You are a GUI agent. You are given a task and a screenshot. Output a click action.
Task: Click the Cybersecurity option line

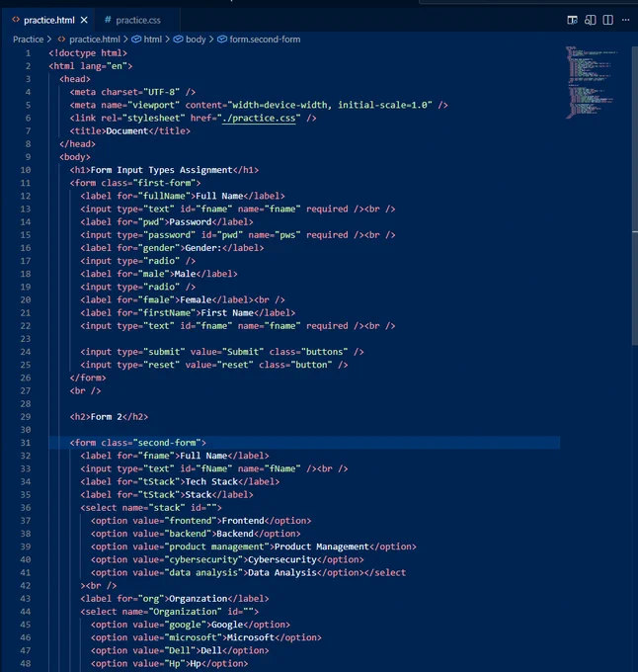227,559
